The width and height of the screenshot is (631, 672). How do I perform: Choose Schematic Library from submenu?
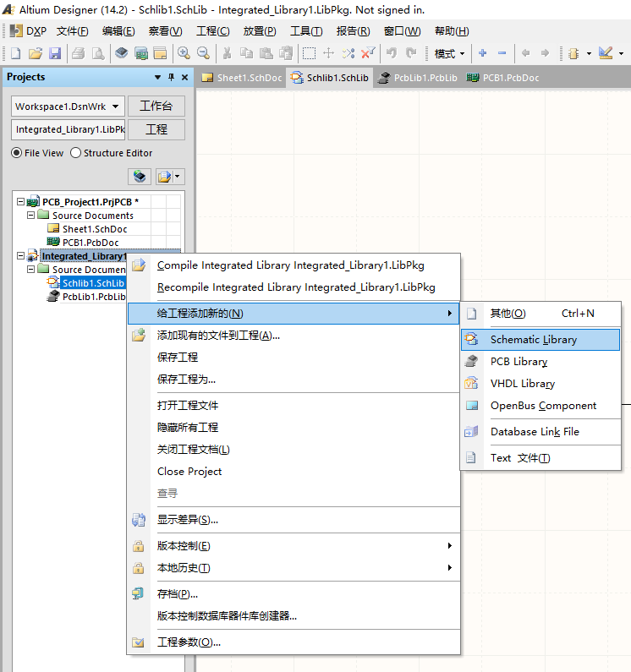[x=540, y=340]
